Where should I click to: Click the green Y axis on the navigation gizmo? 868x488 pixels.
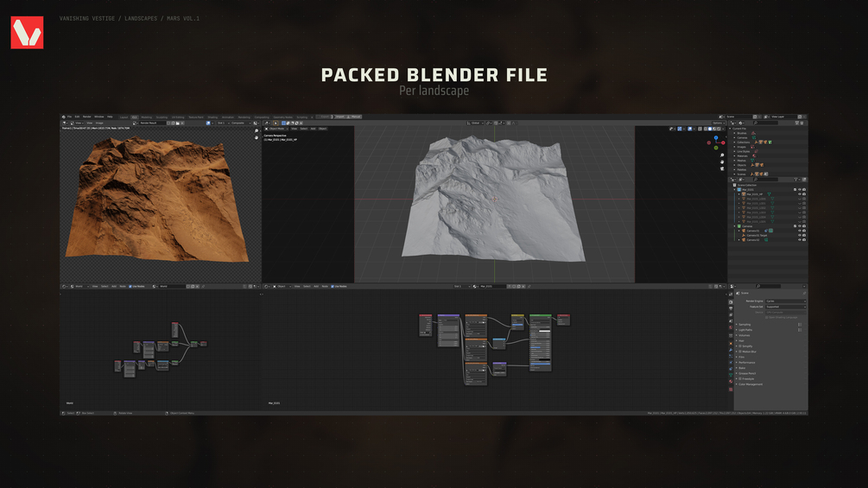tap(716, 148)
